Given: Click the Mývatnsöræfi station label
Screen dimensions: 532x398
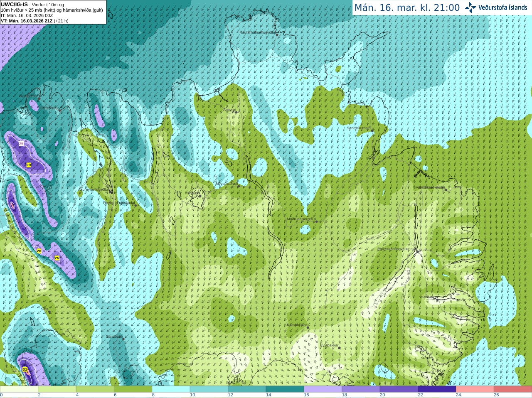Looking at the screenshot, I should click(227, 184).
